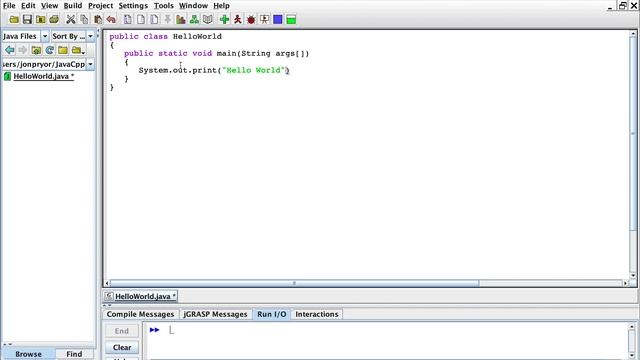Click the Open File folder icon
This screenshot has height=360, width=640.
point(14,19)
